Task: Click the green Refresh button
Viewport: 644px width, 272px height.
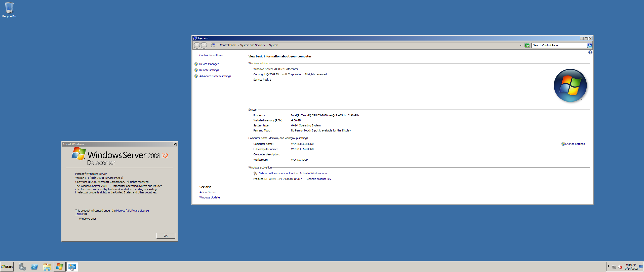Action: point(527,45)
